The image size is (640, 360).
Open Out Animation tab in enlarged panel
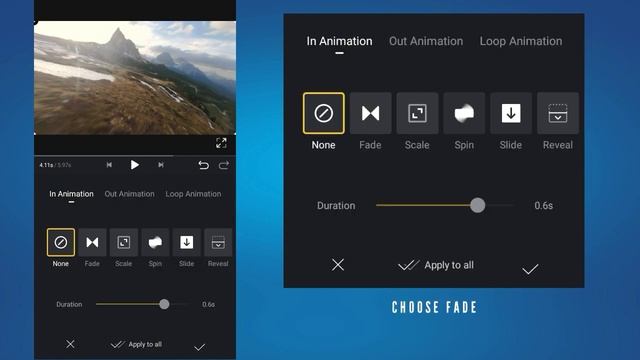pyautogui.click(x=426, y=41)
